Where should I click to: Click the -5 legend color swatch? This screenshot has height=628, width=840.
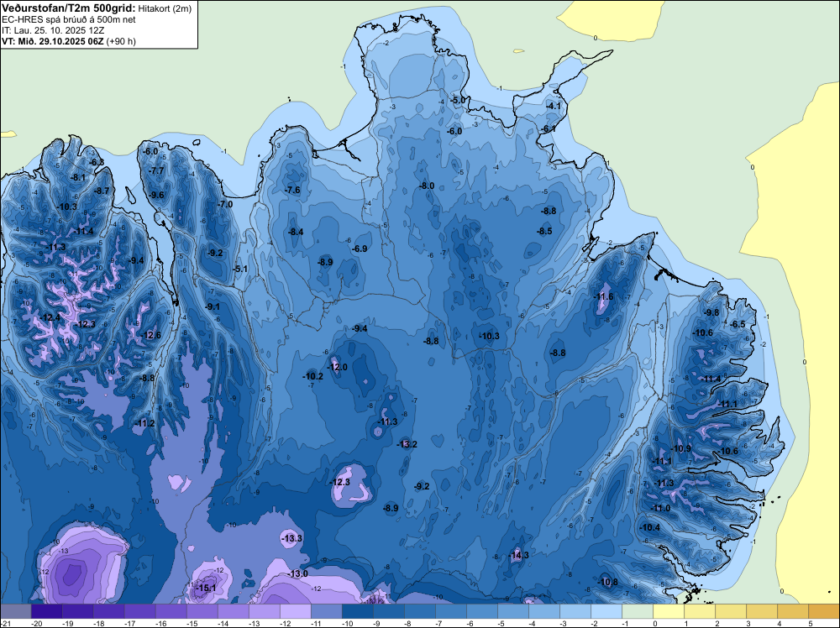pos(513,611)
